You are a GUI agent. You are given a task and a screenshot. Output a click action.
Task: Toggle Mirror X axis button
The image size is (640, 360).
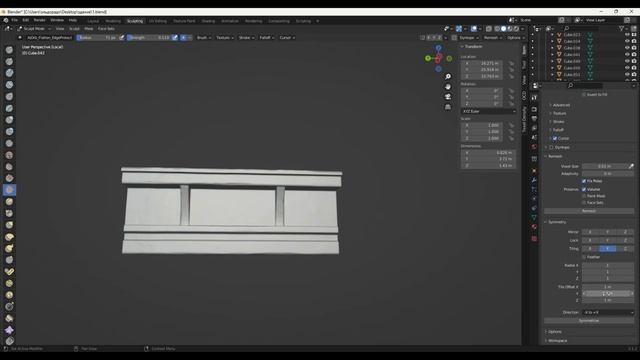(x=590, y=232)
